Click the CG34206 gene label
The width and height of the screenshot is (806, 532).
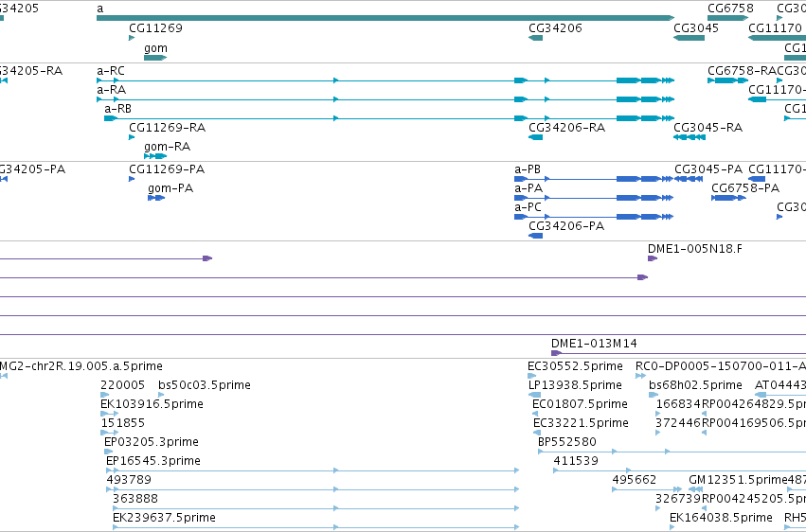tap(555, 27)
